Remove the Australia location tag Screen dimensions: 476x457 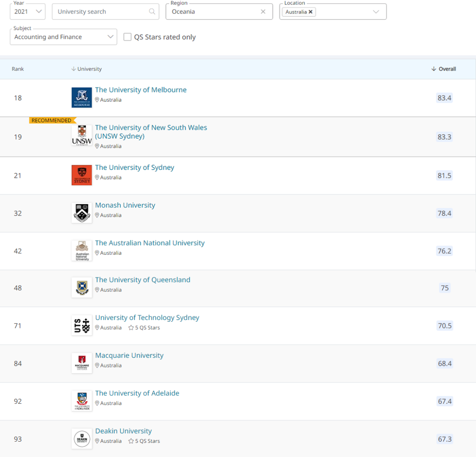point(311,12)
